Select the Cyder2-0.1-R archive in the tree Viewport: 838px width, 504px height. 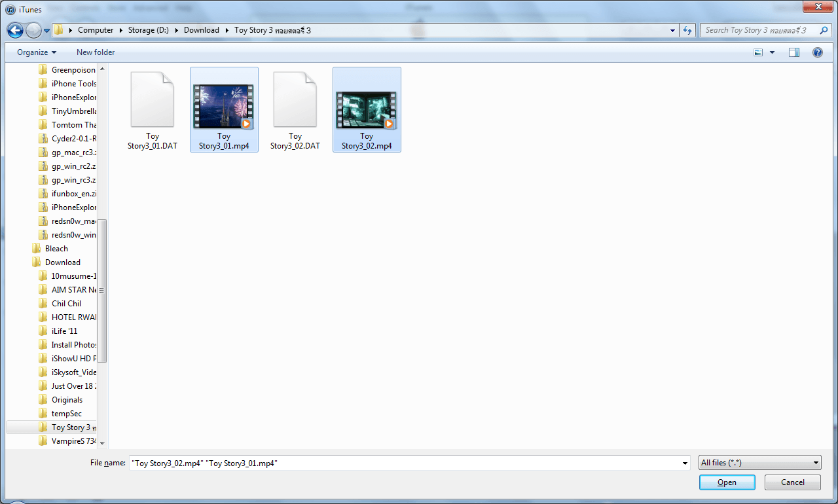coord(67,139)
